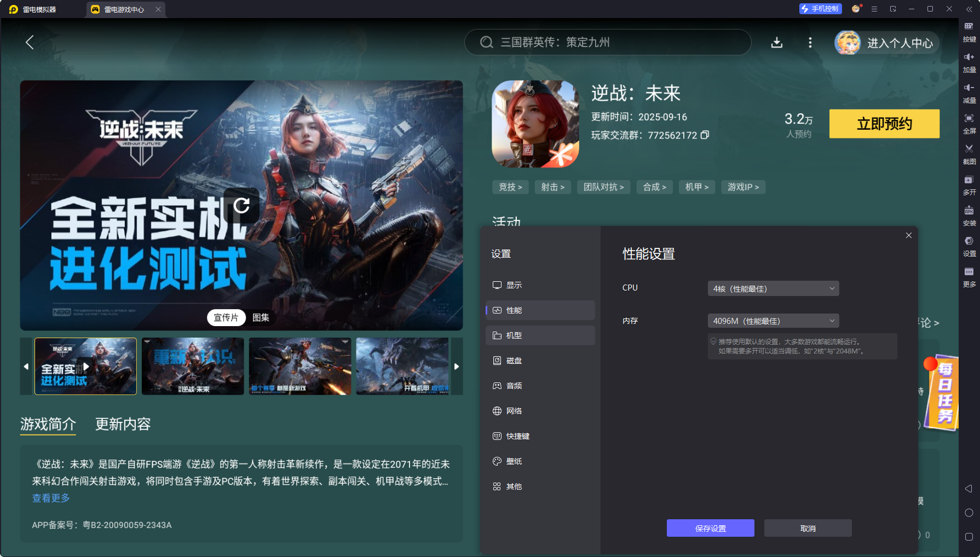This screenshot has width=980, height=557.
Task: Select the 图集 media tab
Action: [261, 317]
